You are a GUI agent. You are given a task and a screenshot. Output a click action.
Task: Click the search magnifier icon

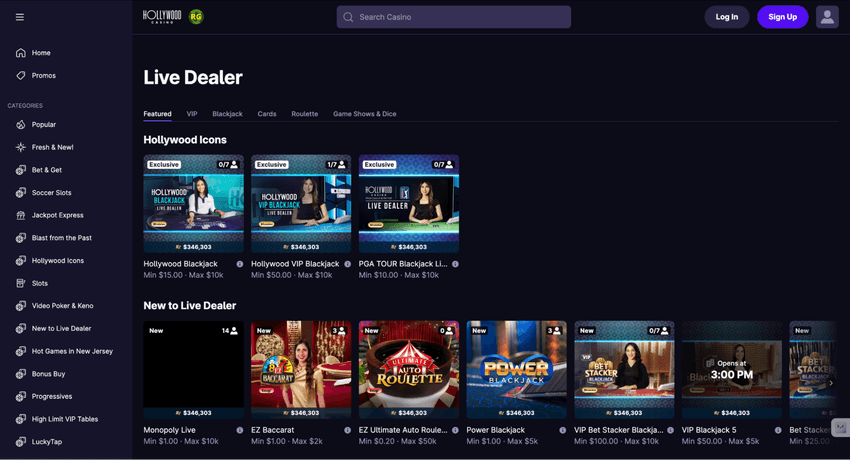click(348, 17)
